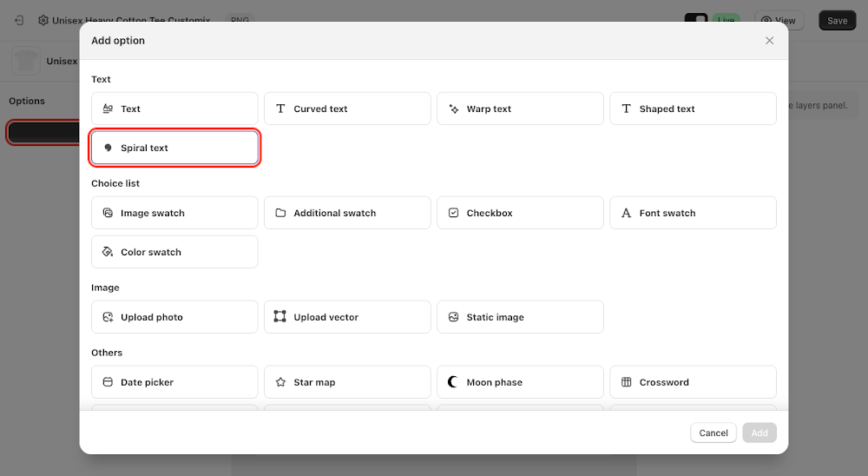Click the Checkbox tick icon
Viewport: 868px width, 476px height.
coord(453,213)
